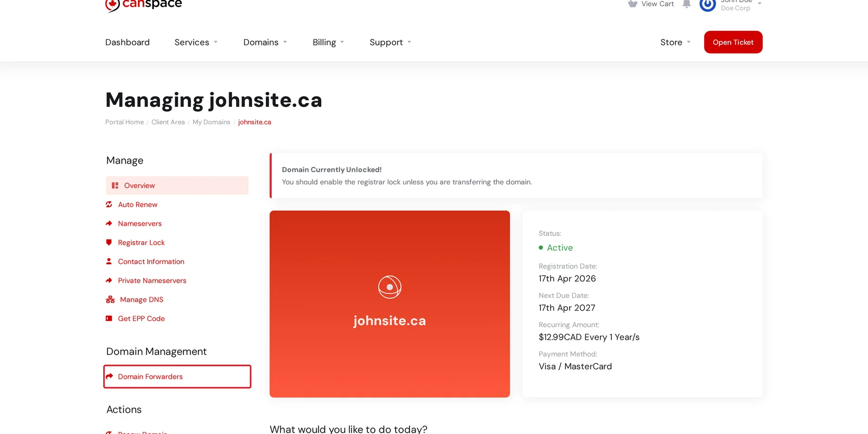This screenshot has height=434, width=868.
Task: Expand the Services dropdown menu
Action: (x=196, y=42)
